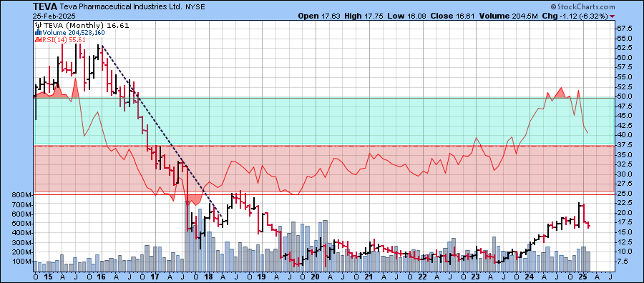Click the 18 year label on the time axis

click(209, 277)
